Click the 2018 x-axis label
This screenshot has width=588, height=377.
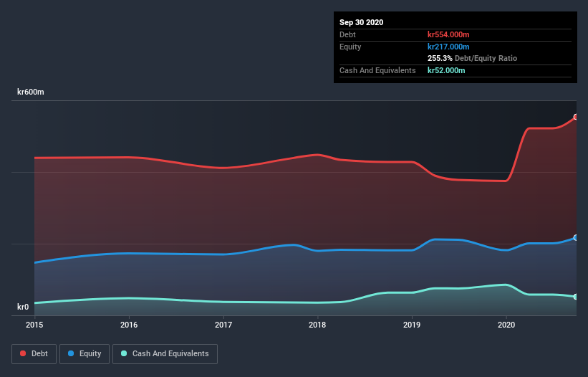pyautogui.click(x=317, y=325)
